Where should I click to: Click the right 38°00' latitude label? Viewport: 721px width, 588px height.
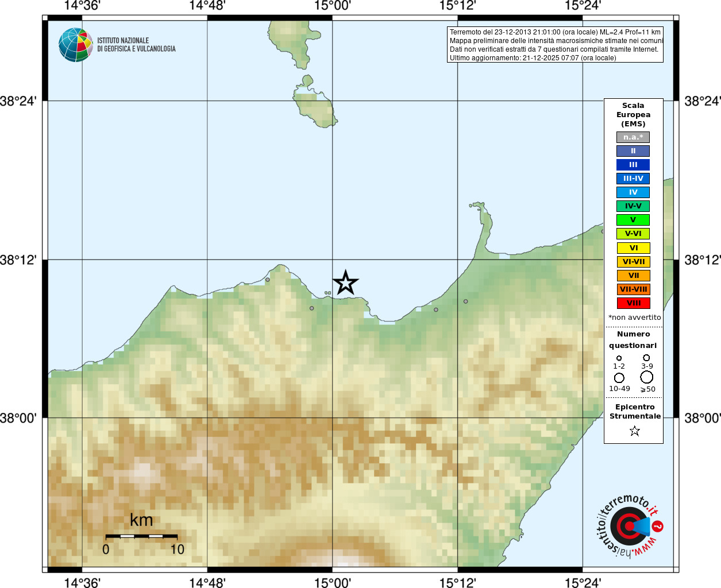click(702, 418)
